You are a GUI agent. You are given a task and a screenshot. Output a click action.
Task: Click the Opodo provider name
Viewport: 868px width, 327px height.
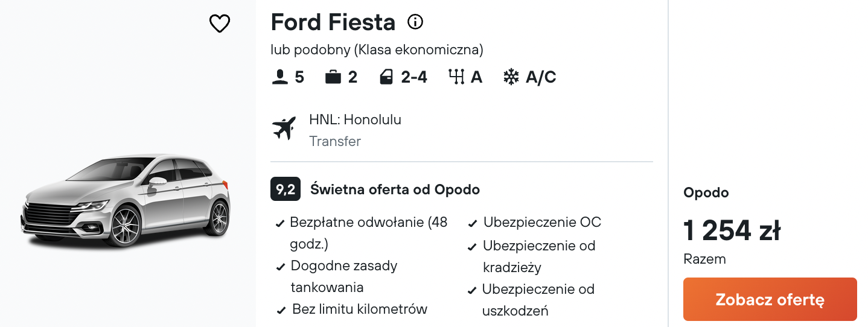[x=706, y=193]
